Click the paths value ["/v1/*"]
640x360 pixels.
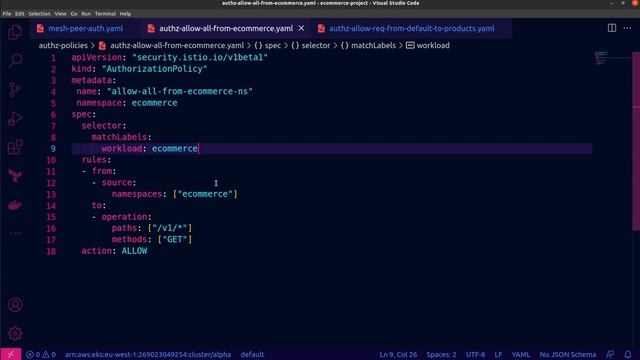pos(169,228)
